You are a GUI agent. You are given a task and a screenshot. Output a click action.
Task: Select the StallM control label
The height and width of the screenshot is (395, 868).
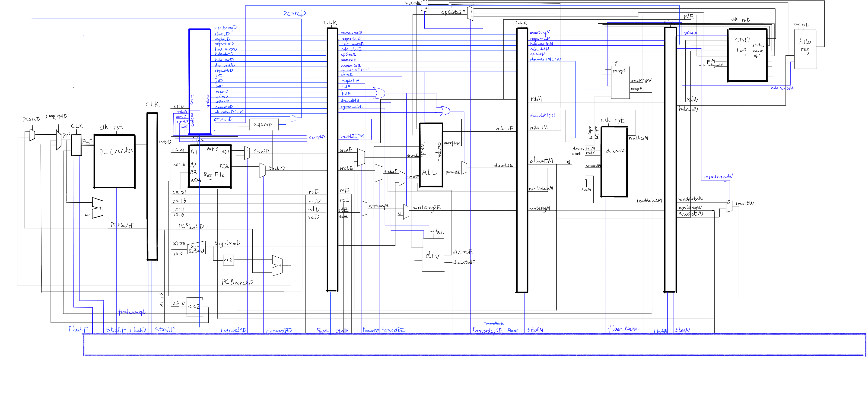pos(535,330)
